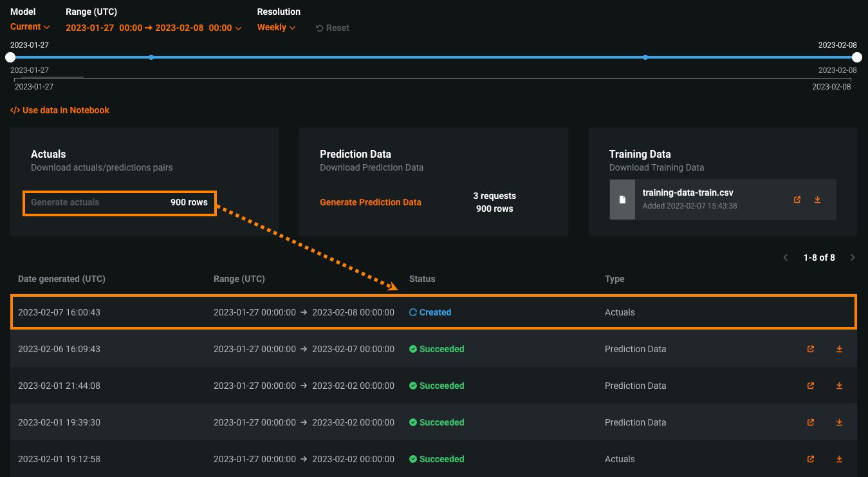Open Prediction Data export from 2023-02-01 19:39:30
The image size is (868, 477).
[x=811, y=422]
